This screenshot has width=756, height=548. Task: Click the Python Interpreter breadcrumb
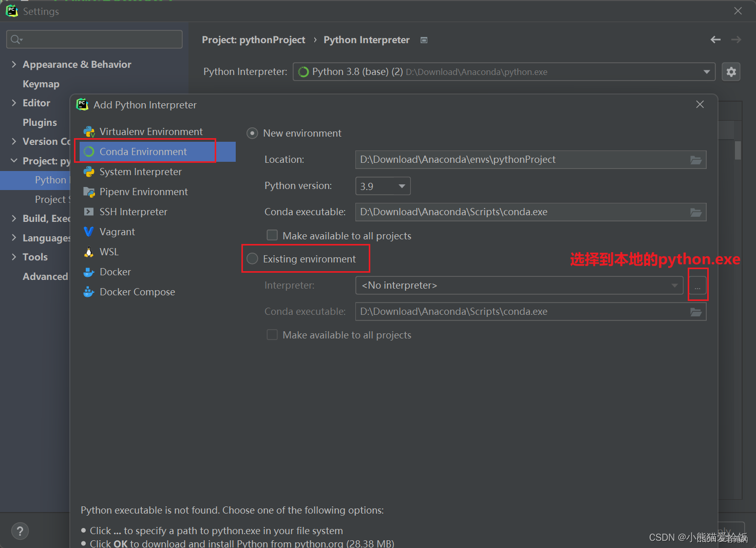[x=367, y=40]
